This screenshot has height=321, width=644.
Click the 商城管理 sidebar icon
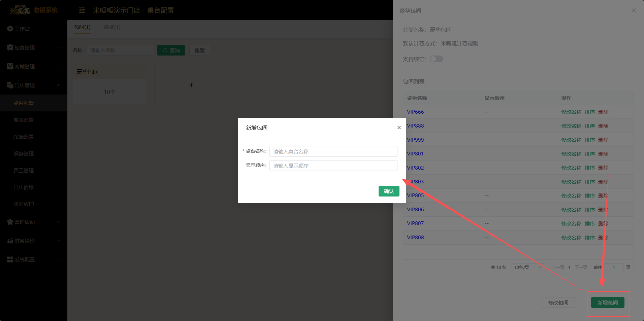(10, 67)
